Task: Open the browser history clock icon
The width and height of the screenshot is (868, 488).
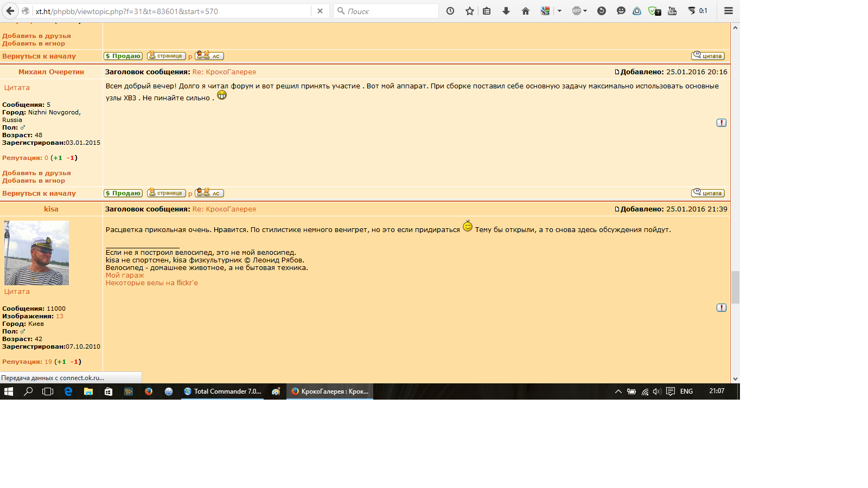Action: 450,11
